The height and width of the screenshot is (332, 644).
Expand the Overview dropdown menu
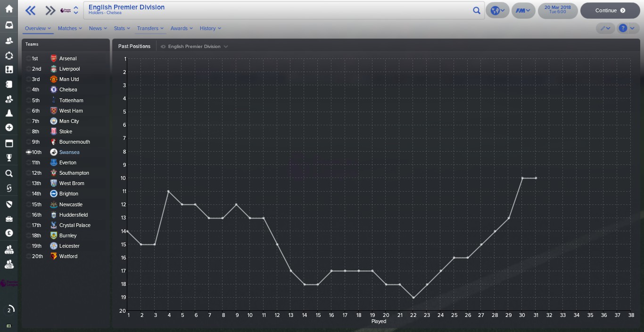[38, 28]
